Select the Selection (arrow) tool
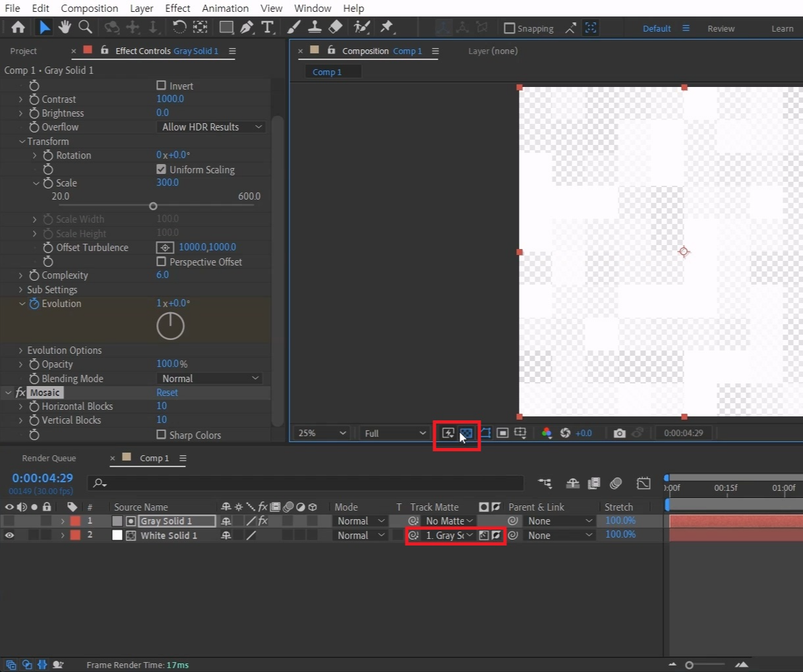803x672 pixels. tap(44, 27)
